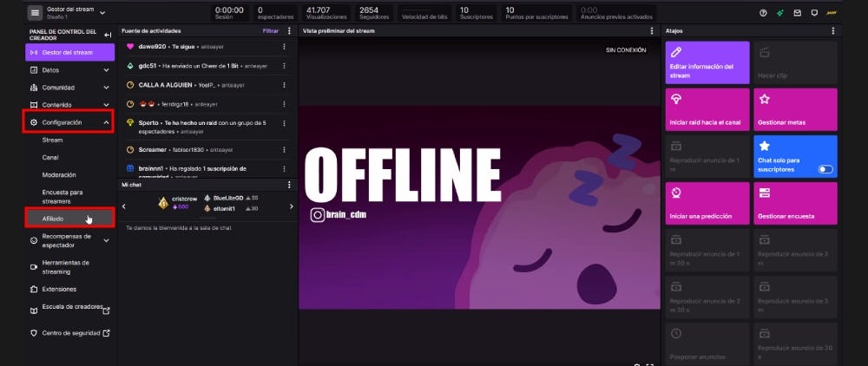This screenshot has height=366, width=868.
Task: Click the Comunidad people icon
Action: pos(33,88)
